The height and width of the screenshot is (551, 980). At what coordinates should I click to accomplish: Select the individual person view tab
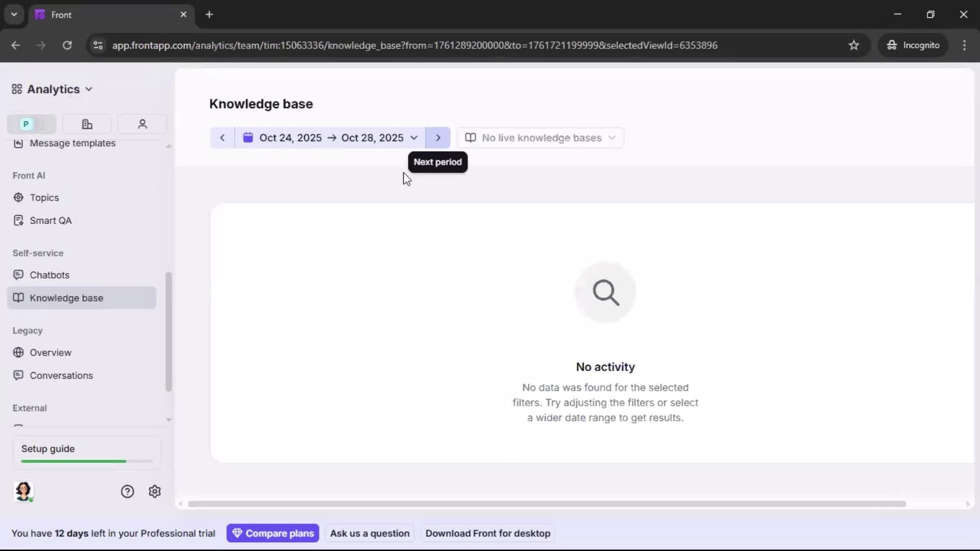[142, 124]
